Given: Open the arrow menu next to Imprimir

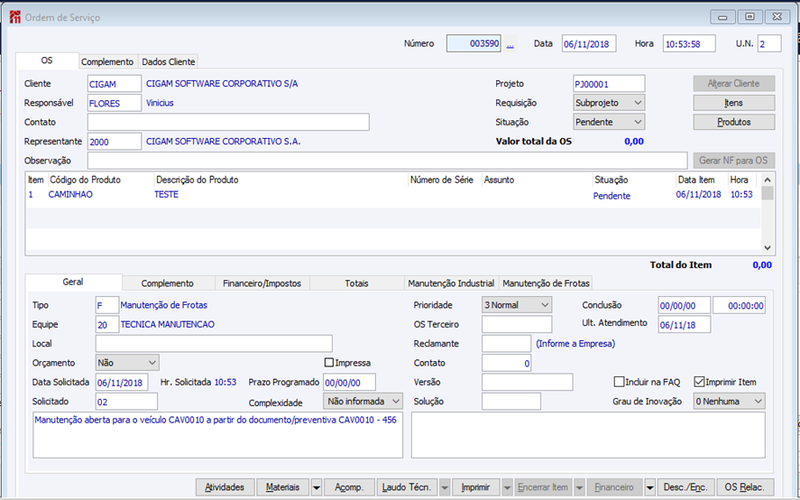Looking at the screenshot, I should [x=507, y=488].
